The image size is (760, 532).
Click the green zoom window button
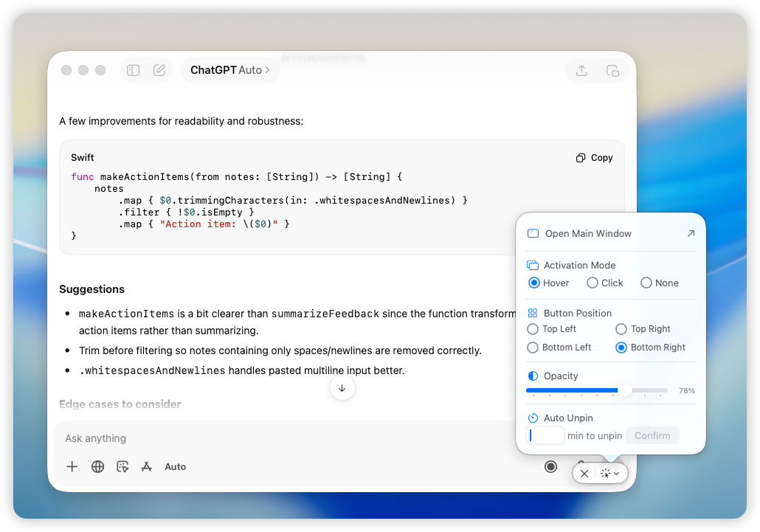[x=100, y=70]
